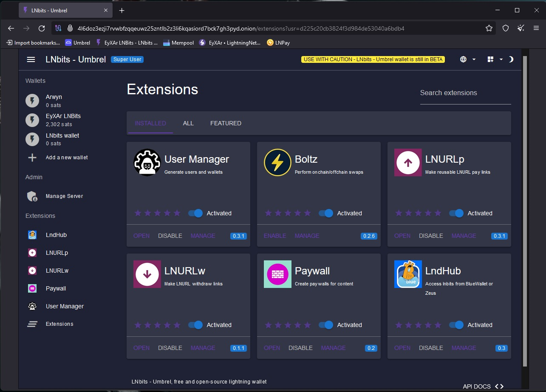Toggle LndHub Activated switch
This screenshot has height=392, width=546.
pyautogui.click(x=456, y=325)
